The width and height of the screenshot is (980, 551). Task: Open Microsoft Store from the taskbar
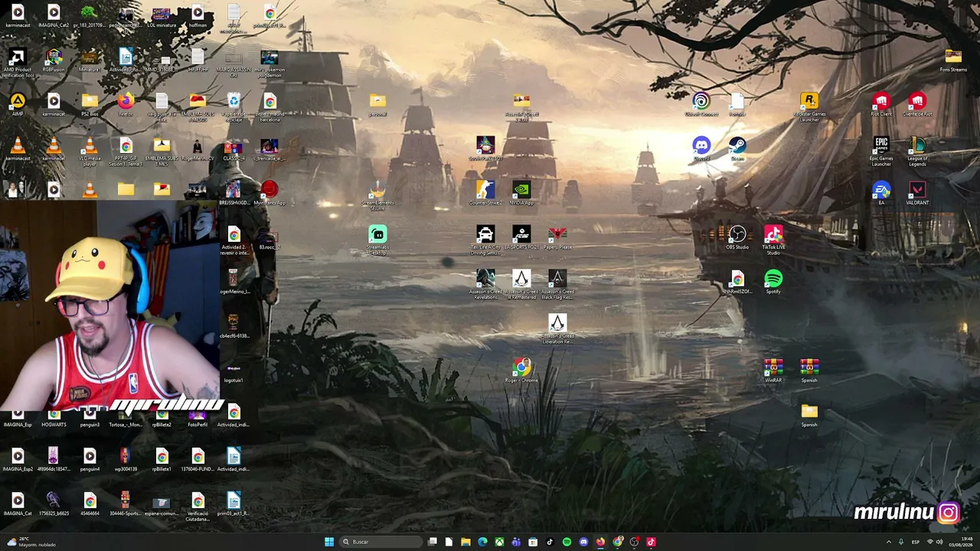pos(533,542)
